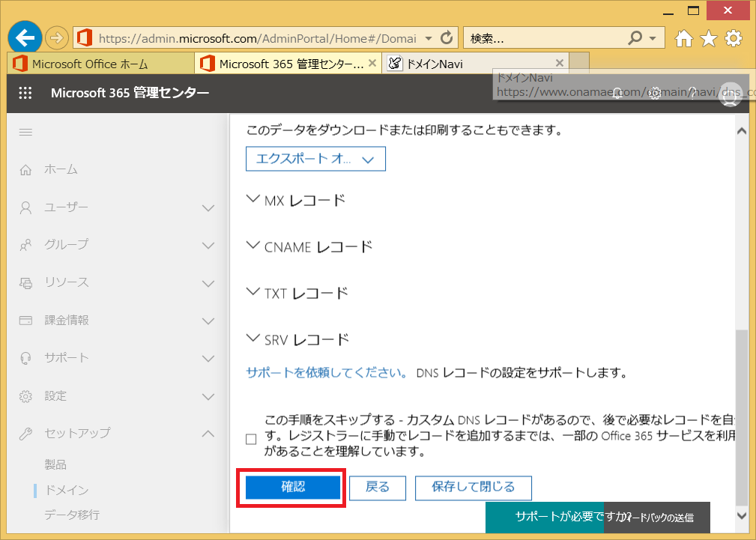Switch to the Microsoft 365 管理センター tab
The image size is (756, 540).
(288, 63)
